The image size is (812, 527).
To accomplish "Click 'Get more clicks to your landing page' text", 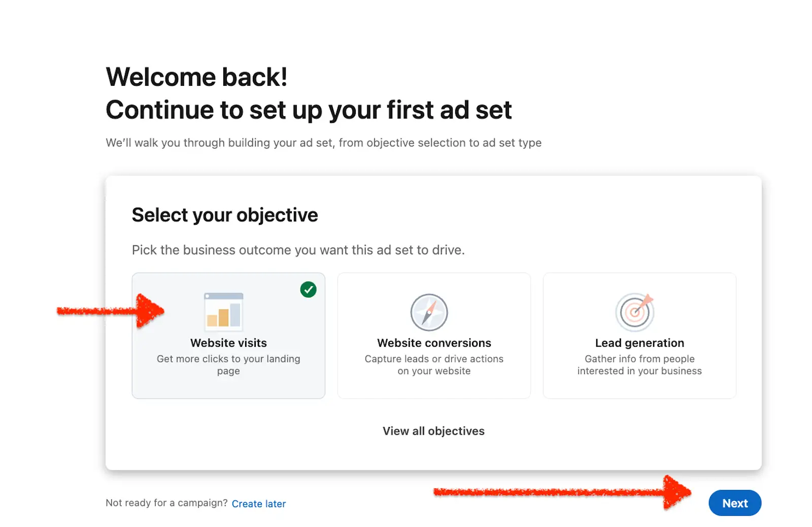I will (228, 365).
